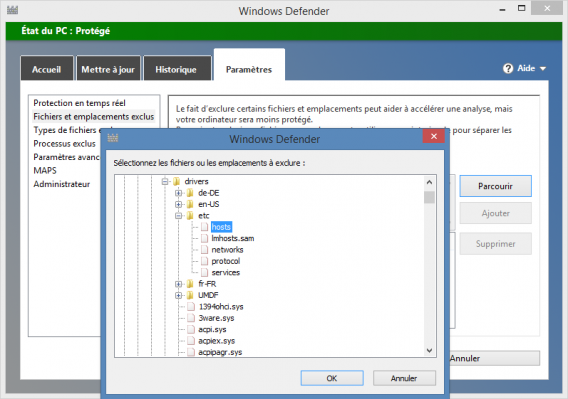The width and height of the screenshot is (568, 399).
Task: Click the Parcourir button
Action: (x=496, y=186)
